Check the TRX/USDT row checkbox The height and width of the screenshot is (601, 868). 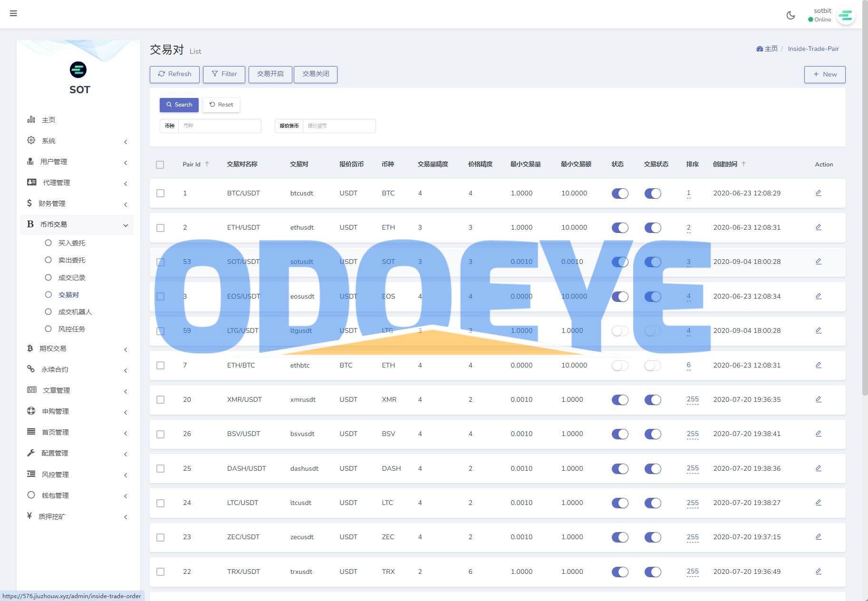(x=161, y=572)
